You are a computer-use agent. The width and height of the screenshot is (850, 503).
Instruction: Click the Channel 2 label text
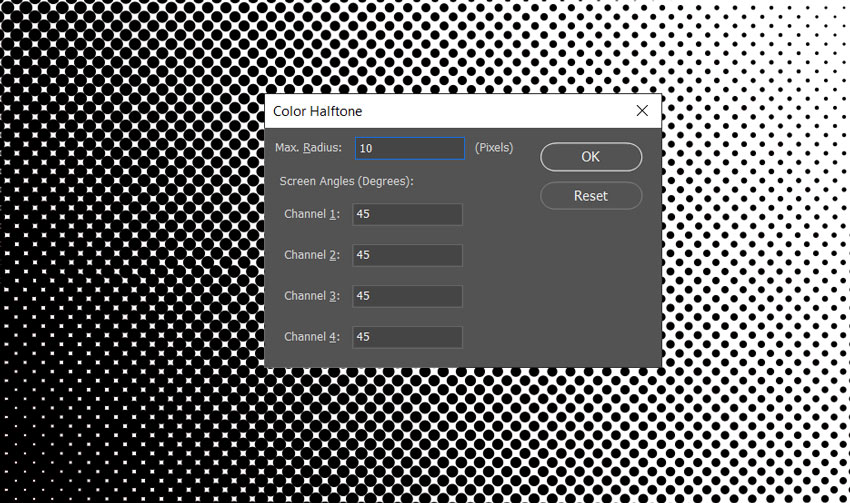pos(312,255)
